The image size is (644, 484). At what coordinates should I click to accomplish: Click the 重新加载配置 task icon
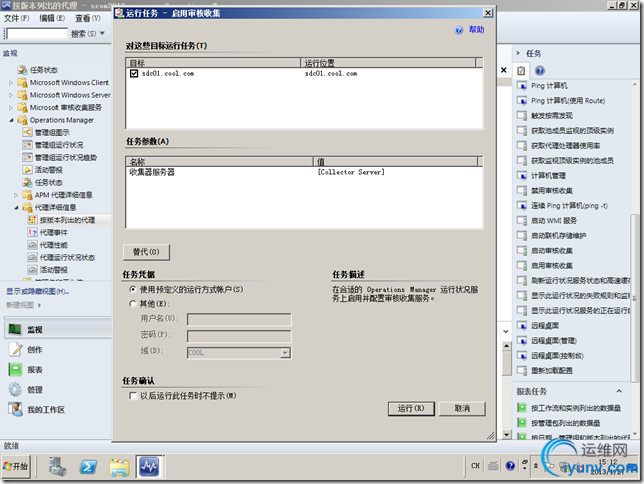click(522, 371)
